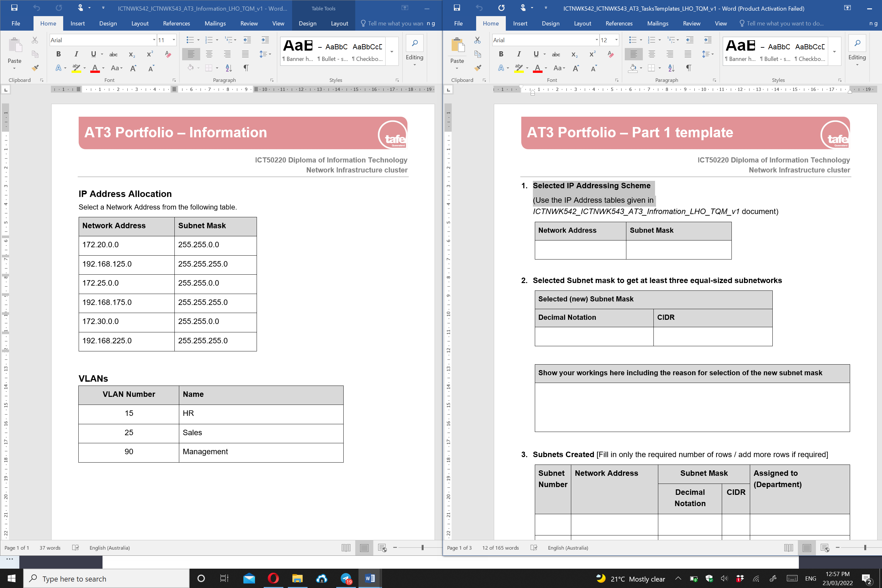
Task: Toggle Italic in right window
Action: click(x=519, y=54)
